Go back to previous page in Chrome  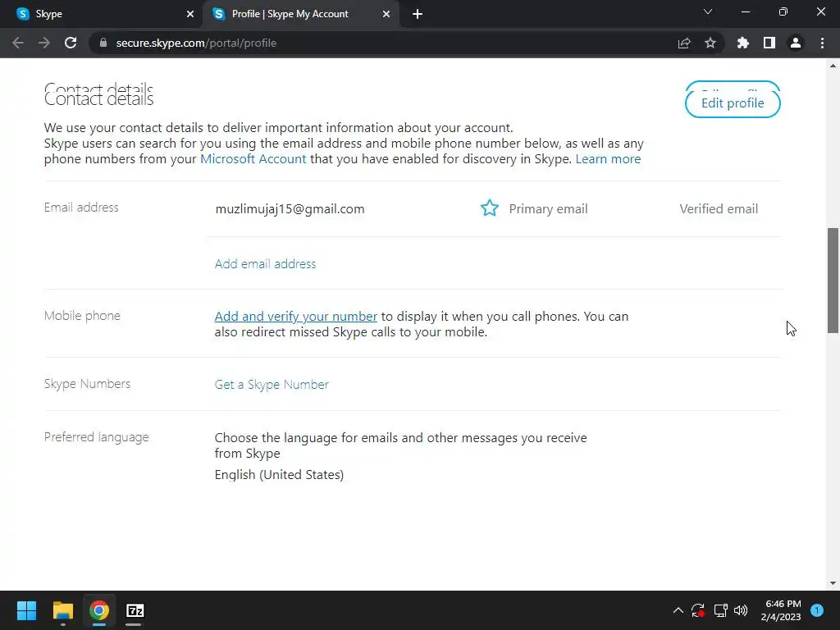[x=18, y=43]
